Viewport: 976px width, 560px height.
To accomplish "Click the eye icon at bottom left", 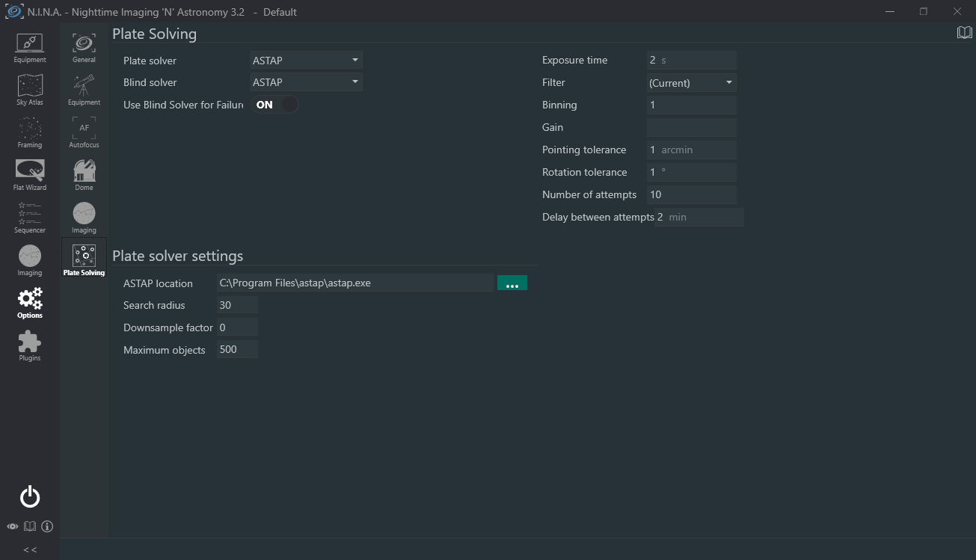I will tap(13, 526).
